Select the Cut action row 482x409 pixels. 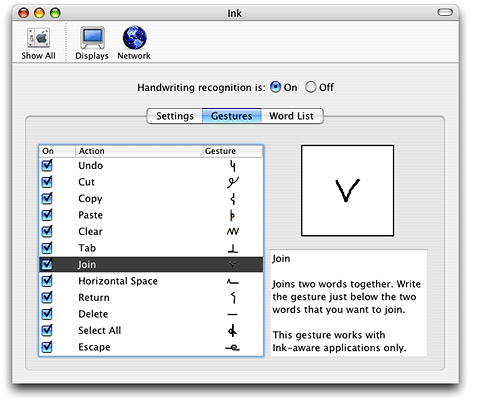point(151,182)
